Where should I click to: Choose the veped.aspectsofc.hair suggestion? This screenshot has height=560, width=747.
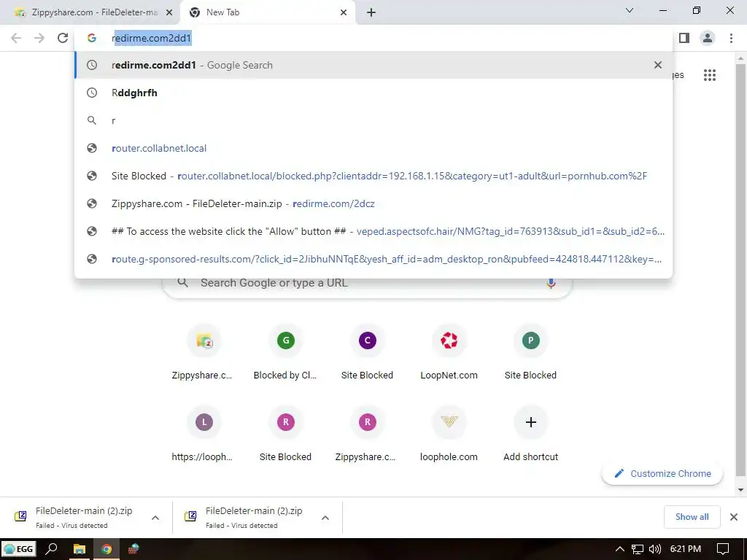(374, 231)
